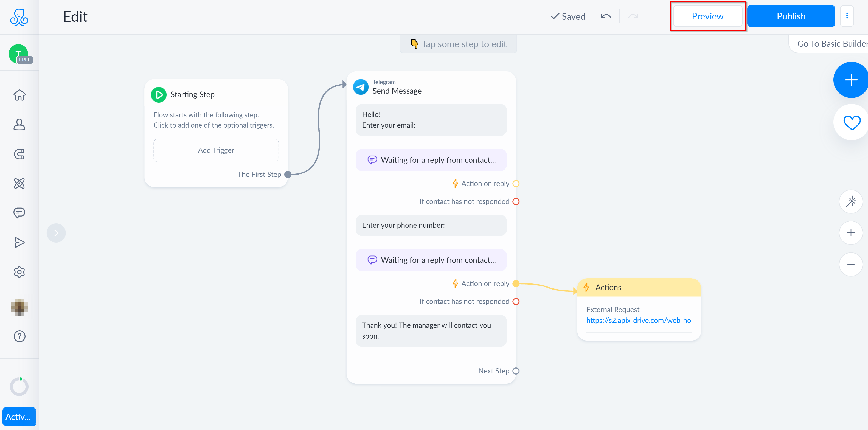The image size is (868, 430).
Task: Click the home icon in sidebar
Action: coord(19,95)
